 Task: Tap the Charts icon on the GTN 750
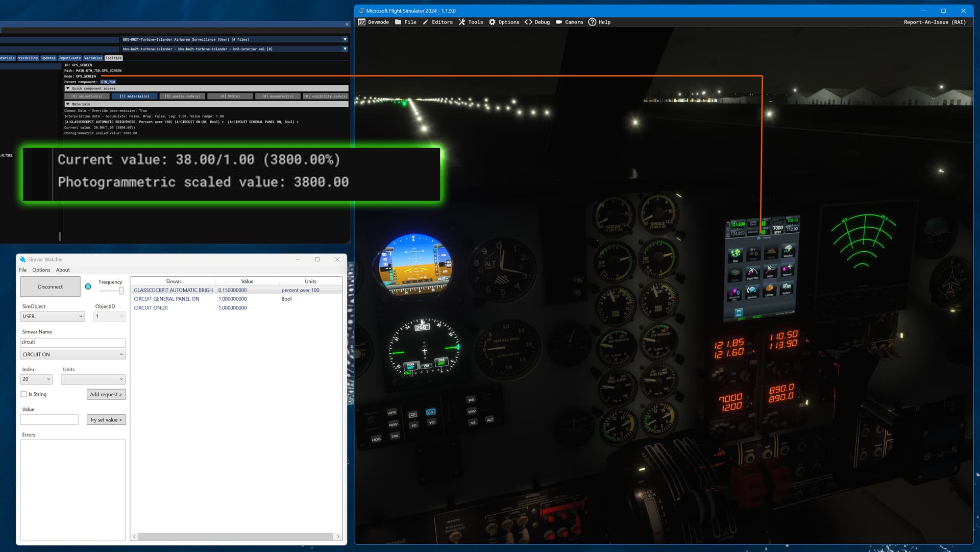click(x=734, y=275)
